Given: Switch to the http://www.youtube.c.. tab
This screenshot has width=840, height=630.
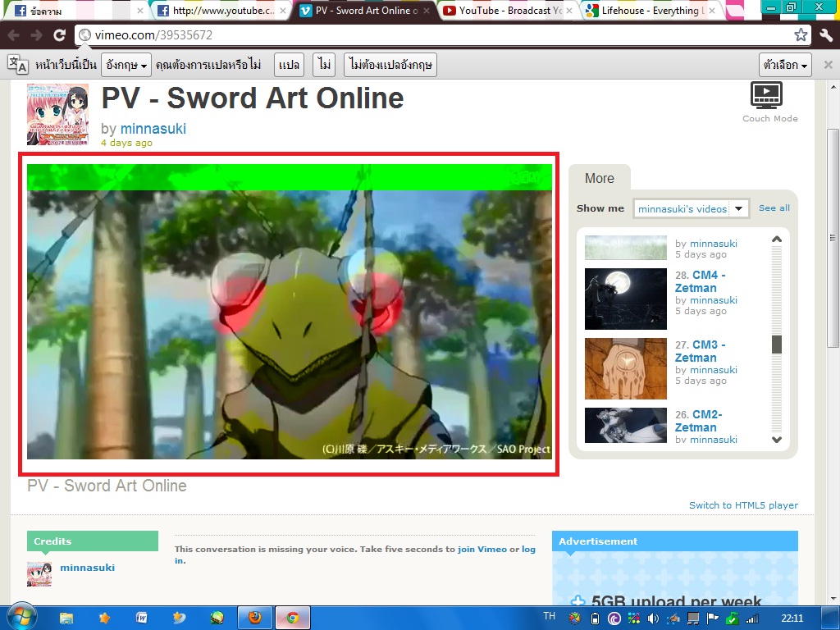Looking at the screenshot, I should click(x=221, y=10).
